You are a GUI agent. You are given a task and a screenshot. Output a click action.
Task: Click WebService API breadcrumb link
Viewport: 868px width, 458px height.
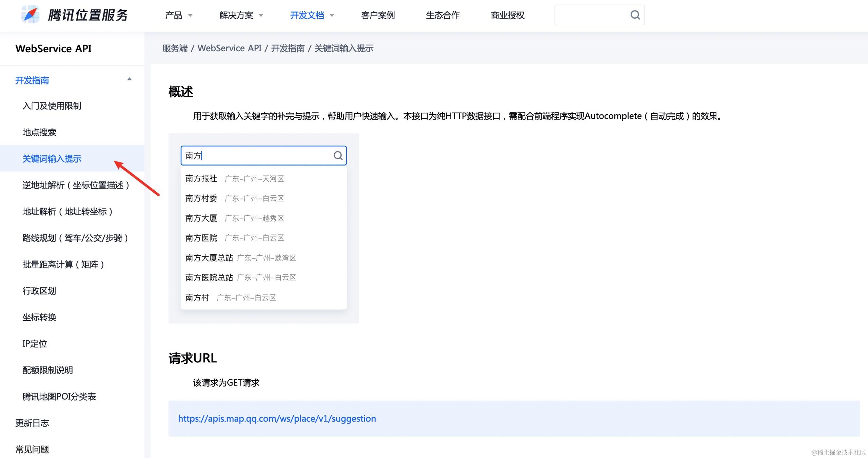[229, 48]
